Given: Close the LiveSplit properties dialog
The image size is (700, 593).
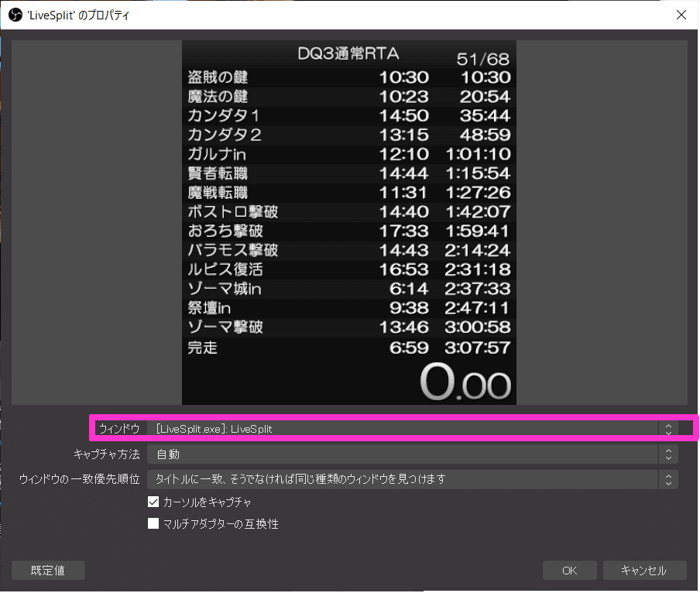Looking at the screenshot, I should 681,15.
